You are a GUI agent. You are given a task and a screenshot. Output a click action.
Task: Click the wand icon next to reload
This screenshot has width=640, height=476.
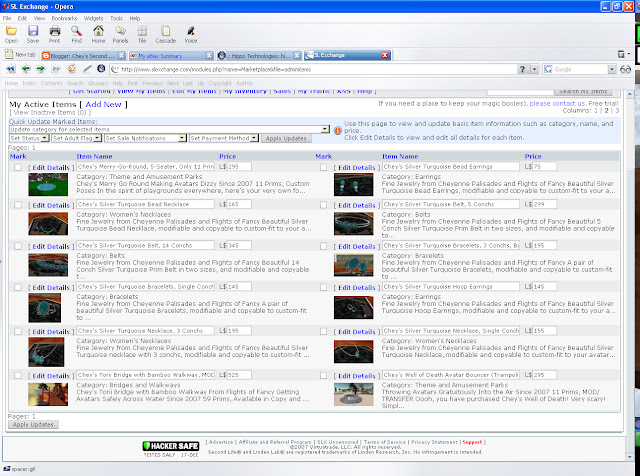(87, 69)
